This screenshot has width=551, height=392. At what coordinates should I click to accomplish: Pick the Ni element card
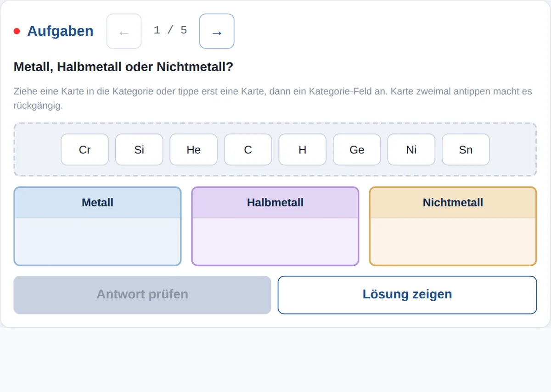[x=411, y=150]
